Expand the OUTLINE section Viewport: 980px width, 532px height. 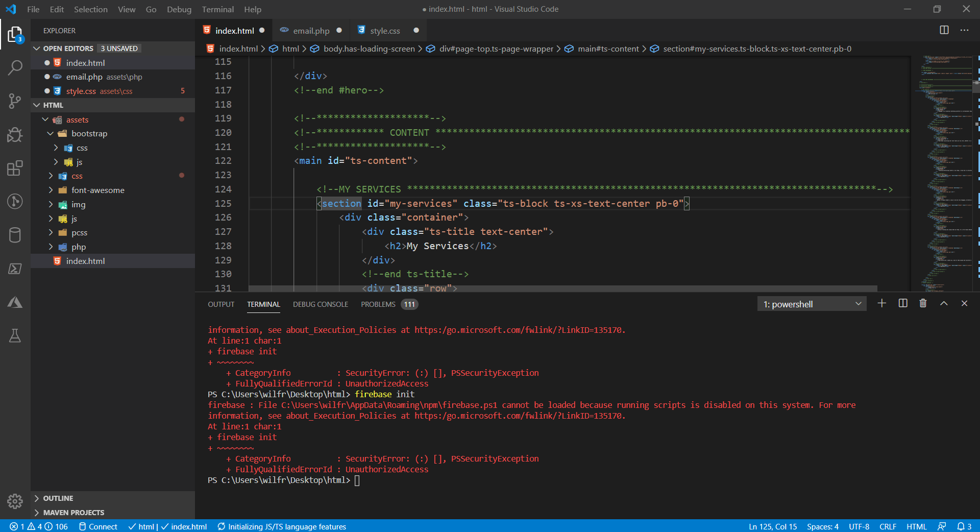coord(58,498)
